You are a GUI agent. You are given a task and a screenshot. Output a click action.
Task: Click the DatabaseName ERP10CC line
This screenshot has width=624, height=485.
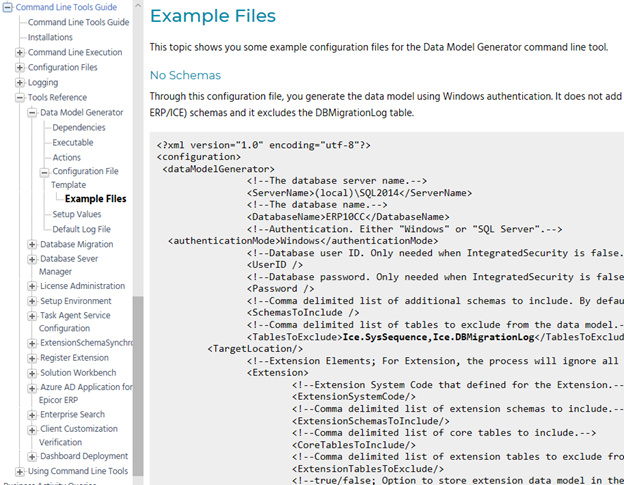click(x=348, y=217)
